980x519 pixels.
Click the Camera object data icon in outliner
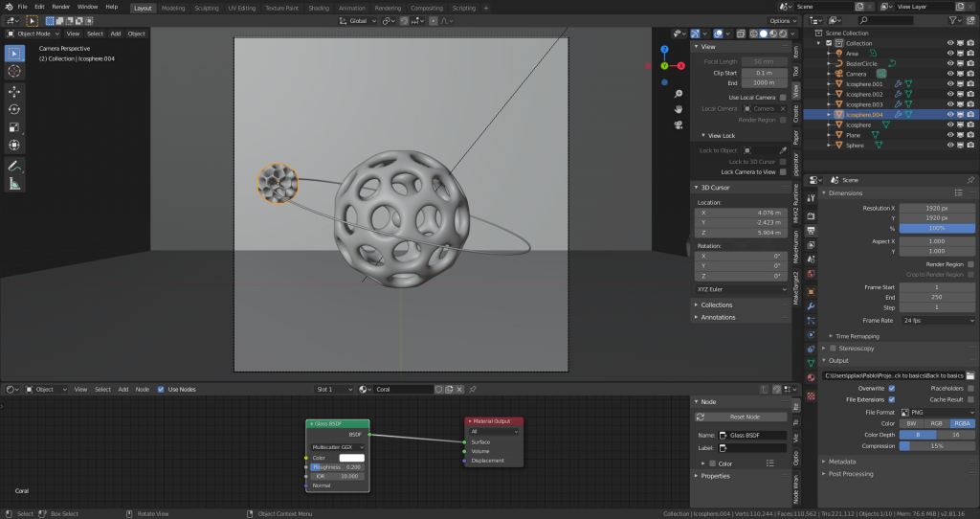[881, 74]
